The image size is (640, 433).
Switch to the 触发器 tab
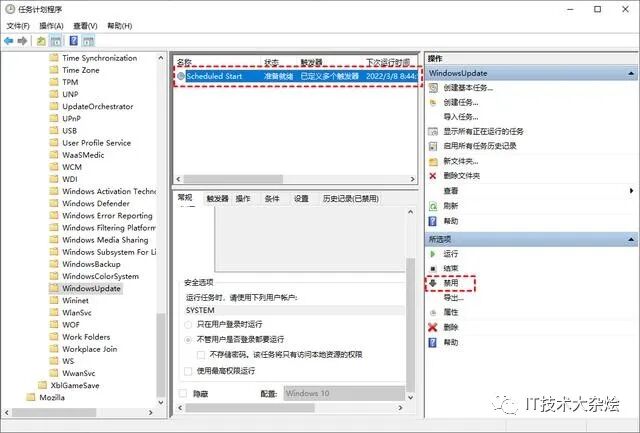pos(217,199)
